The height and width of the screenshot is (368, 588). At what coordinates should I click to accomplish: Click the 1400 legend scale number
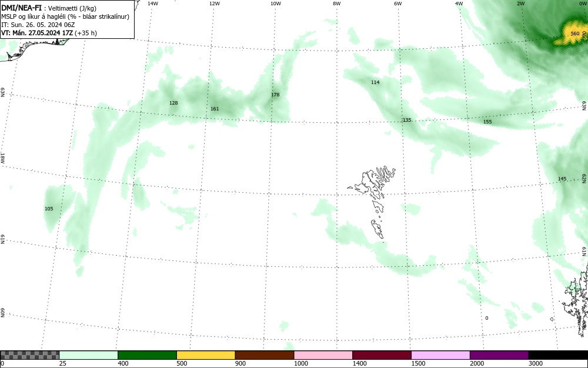pyautogui.click(x=359, y=363)
